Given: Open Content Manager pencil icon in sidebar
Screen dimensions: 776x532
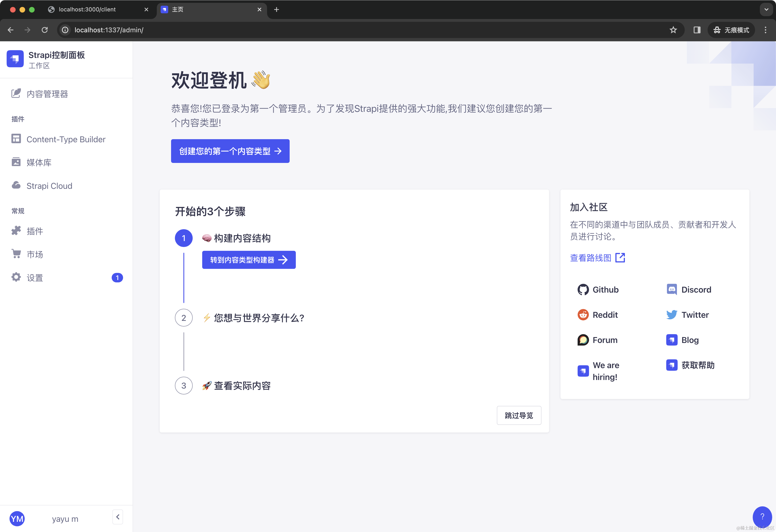Looking at the screenshot, I should (16, 93).
